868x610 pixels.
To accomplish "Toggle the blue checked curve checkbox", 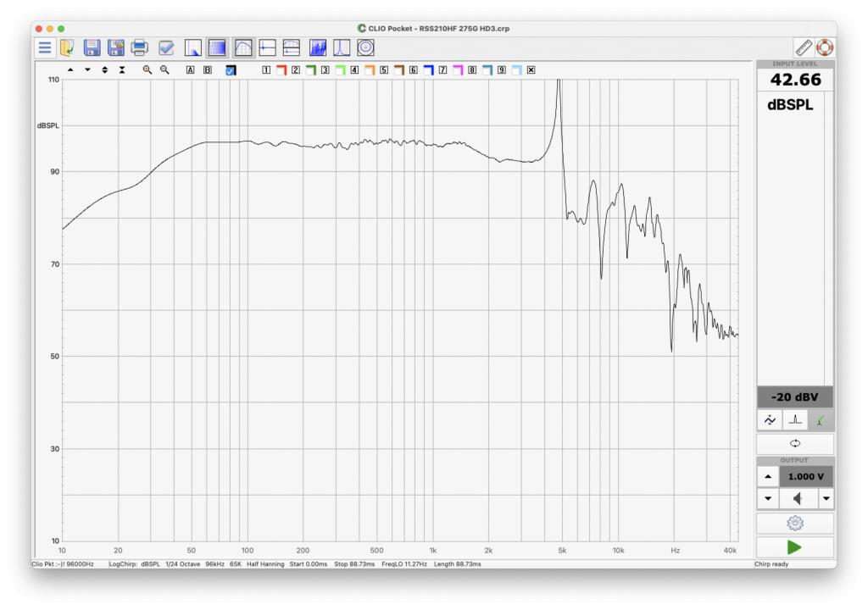I will click(x=231, y=70).
